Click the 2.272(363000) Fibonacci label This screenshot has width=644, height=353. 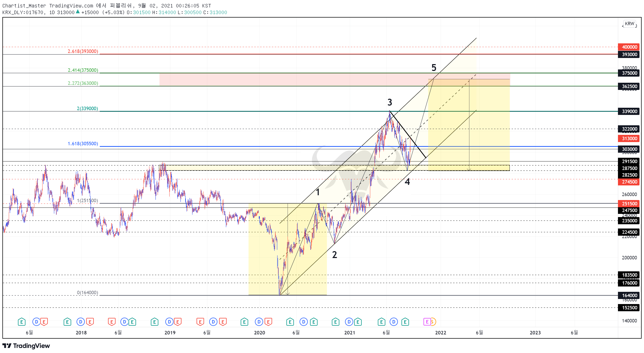(83, 83)
